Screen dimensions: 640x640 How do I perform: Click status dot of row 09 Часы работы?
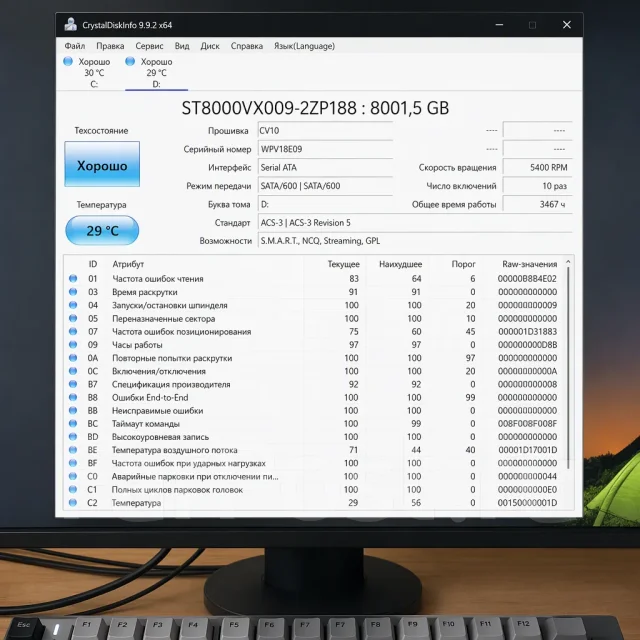pyautogui.click(x=73, y=344)
